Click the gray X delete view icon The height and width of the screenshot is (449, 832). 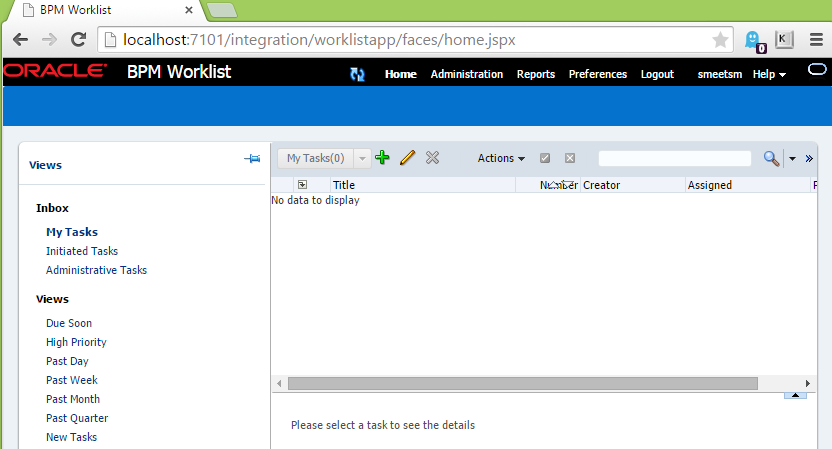click(x=432, y=158)
